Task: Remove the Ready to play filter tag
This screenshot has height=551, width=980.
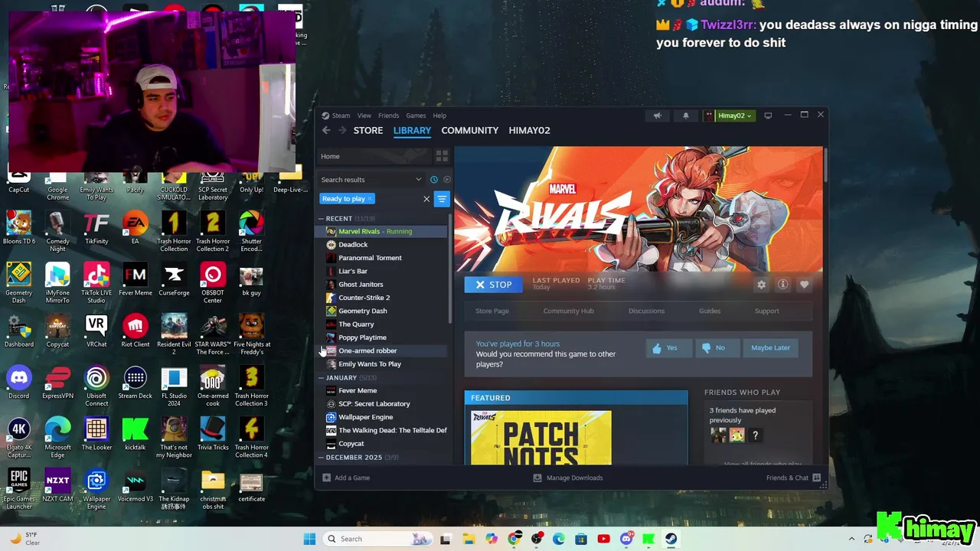Action: (370, 199)
